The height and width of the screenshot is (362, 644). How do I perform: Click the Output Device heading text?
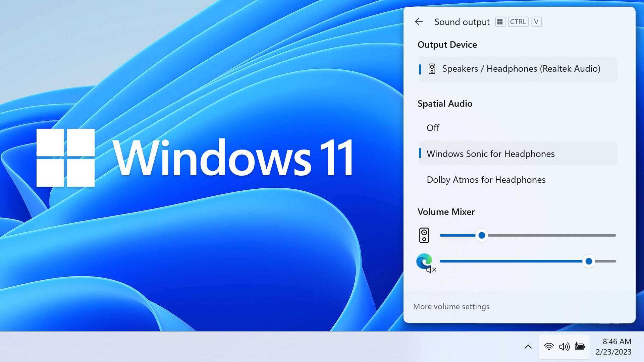447,45
